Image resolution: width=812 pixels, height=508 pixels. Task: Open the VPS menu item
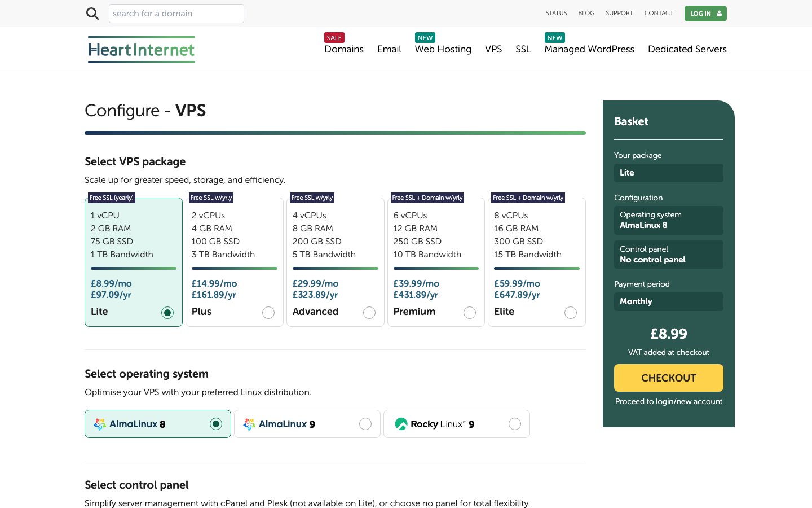[x=493, y=49]
